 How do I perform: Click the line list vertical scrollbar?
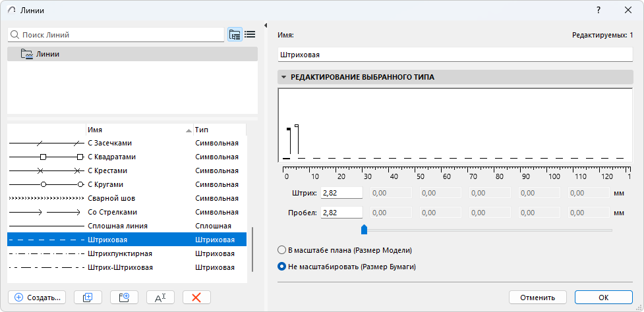252,249
